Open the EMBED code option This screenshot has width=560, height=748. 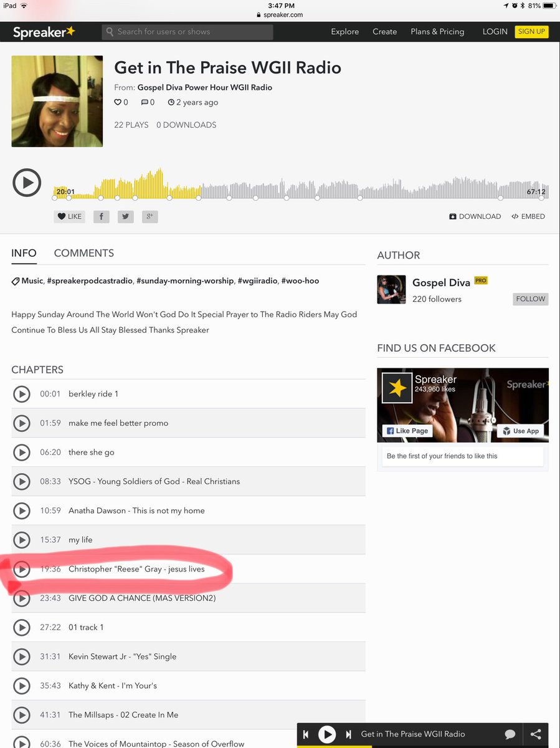[528, 216]
